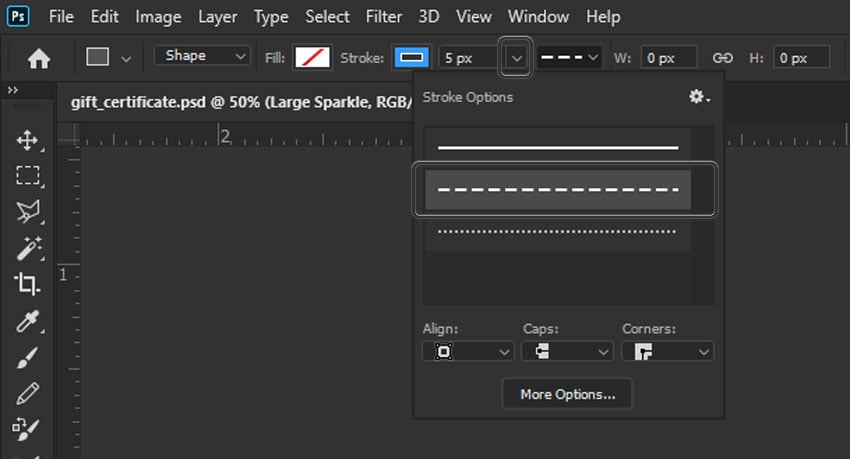850x459 pixels.
Task: Open the Stroke Options gear menu
Action: coord(699,97)
